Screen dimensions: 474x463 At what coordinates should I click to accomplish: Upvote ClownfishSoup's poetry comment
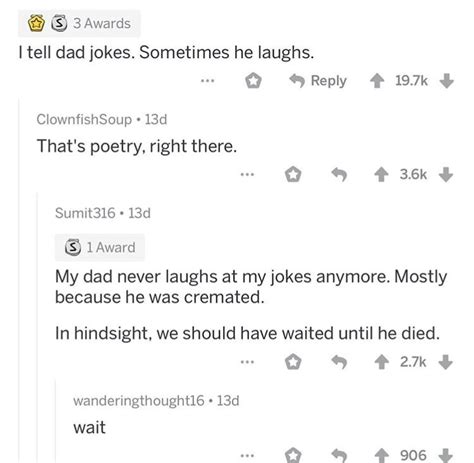381,175
